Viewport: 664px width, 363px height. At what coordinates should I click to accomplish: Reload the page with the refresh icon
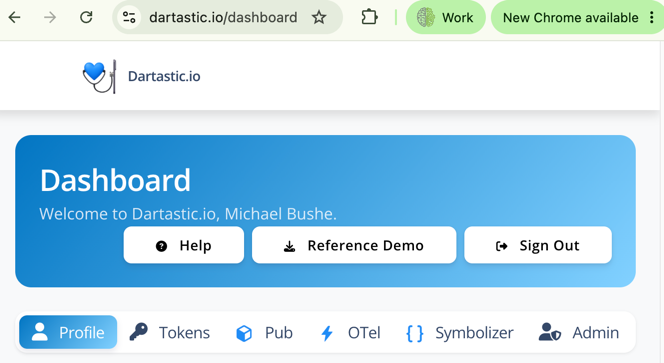tap(86, 17)
